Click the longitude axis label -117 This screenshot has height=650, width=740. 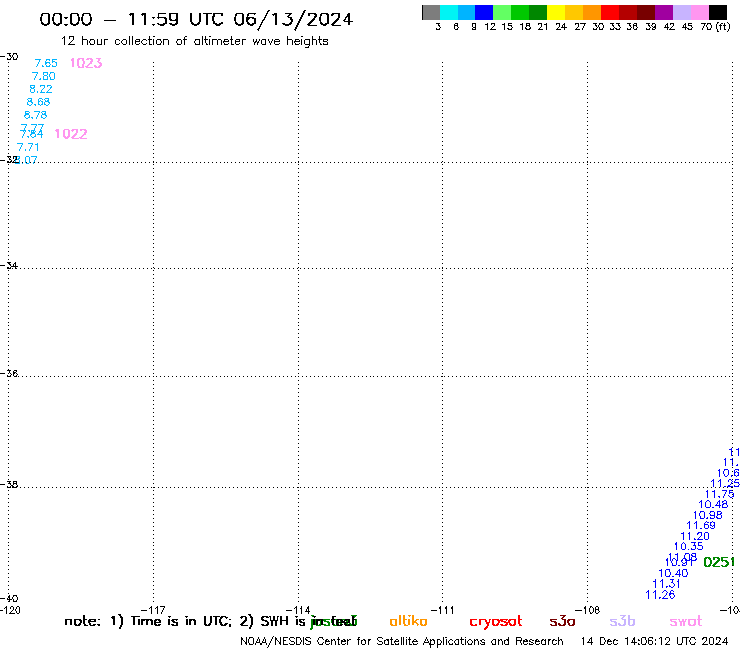click(153, 610)
